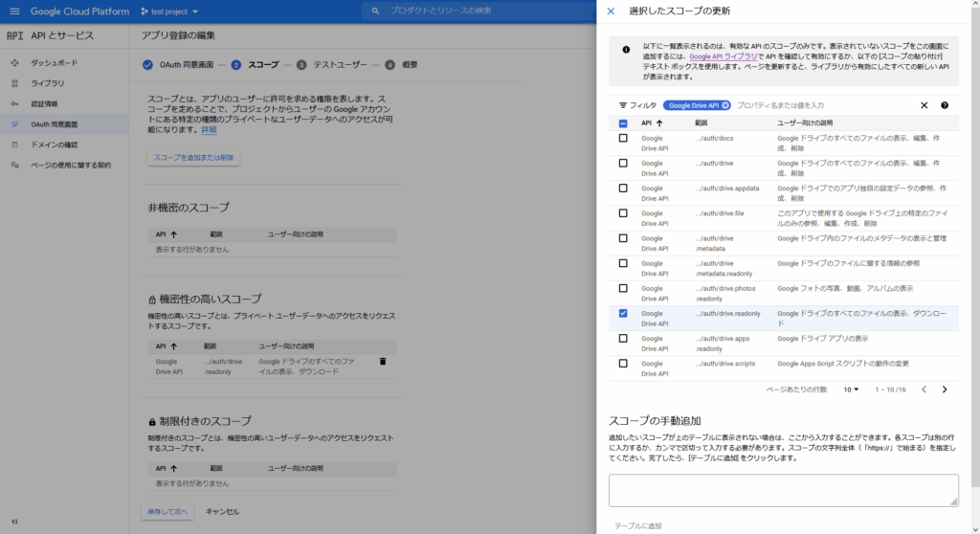The height and width of the screenshot is (534, 980).
Task: Check the .../auth/drive.appdata scope checkbox
Action: tap(623, 189)
